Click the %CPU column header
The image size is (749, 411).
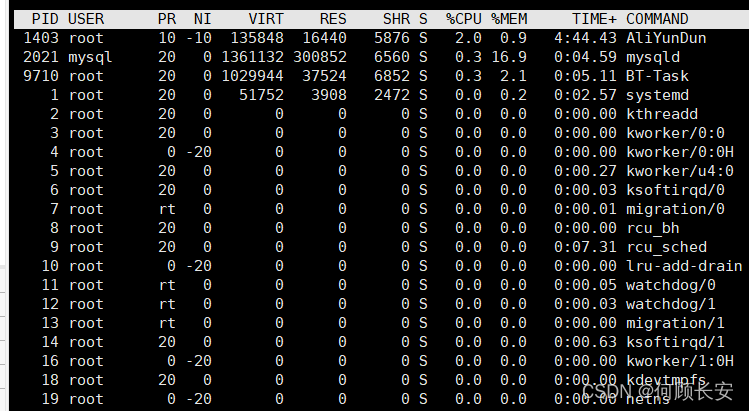coord(463,19)
